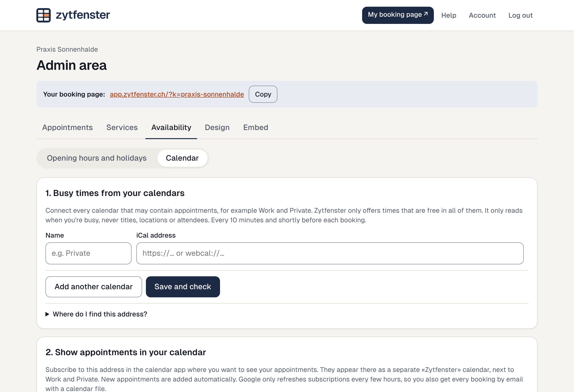574x392 pixels.
Task: Switch to the Services tab
Action: pos(122,127)
